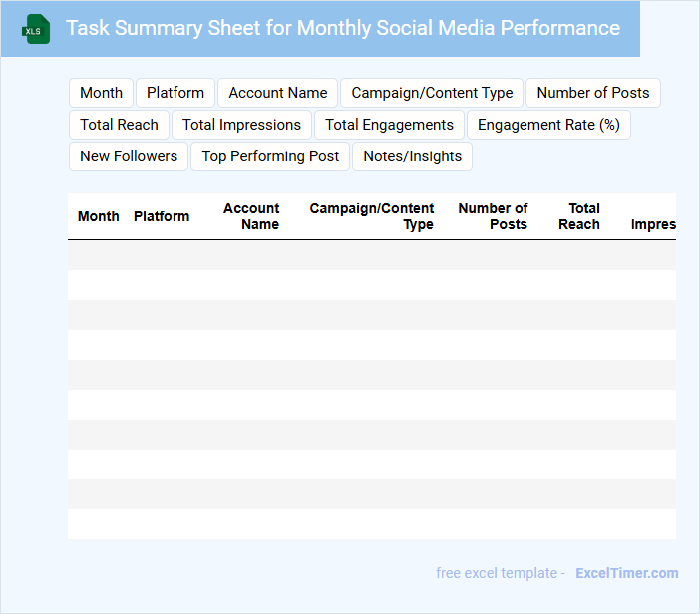Select the Account Name table column header
The width and height of the screenshot is (700, 614).
[251, 216]
